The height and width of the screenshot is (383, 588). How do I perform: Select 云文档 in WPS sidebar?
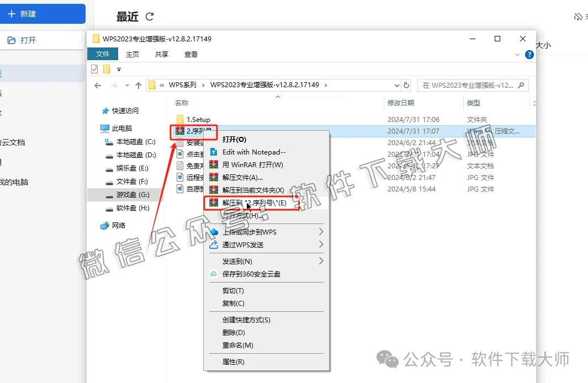tap(13, 142)
